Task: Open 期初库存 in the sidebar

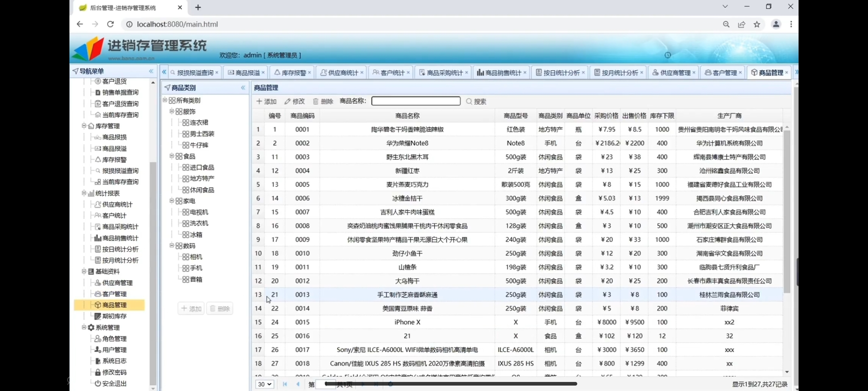Action: pyautogui.click(x=111, y=316)
